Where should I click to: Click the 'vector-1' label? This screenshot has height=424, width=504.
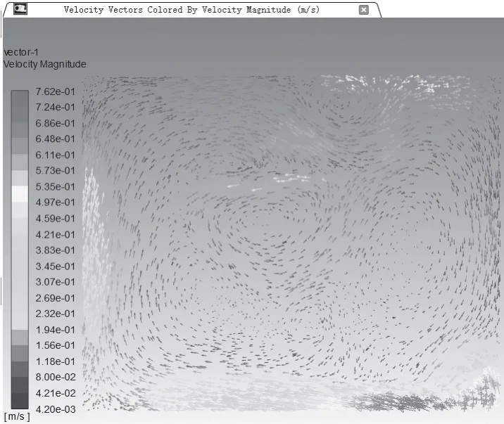point(21,52)
